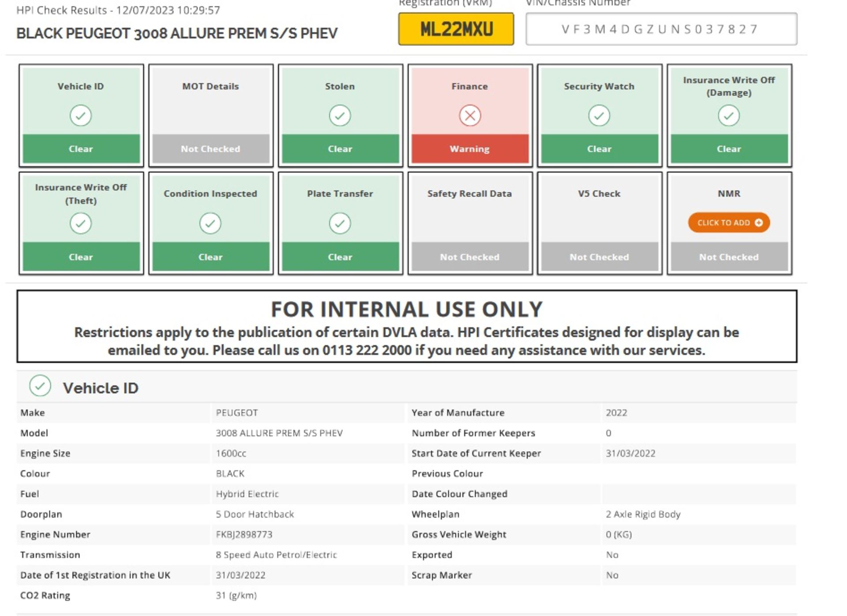
Task: Select the Plate Transfer Clear label
Action: [340, 257]
